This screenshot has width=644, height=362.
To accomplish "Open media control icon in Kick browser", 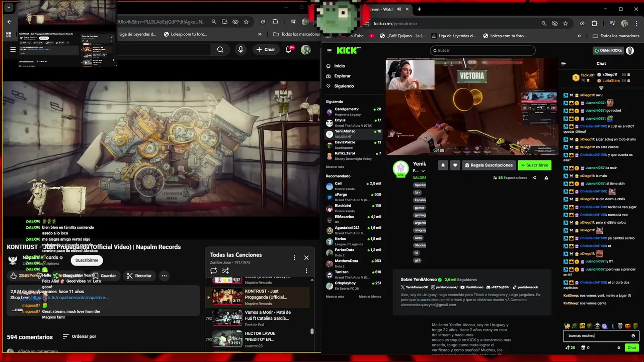I will (x=612, y=23).
